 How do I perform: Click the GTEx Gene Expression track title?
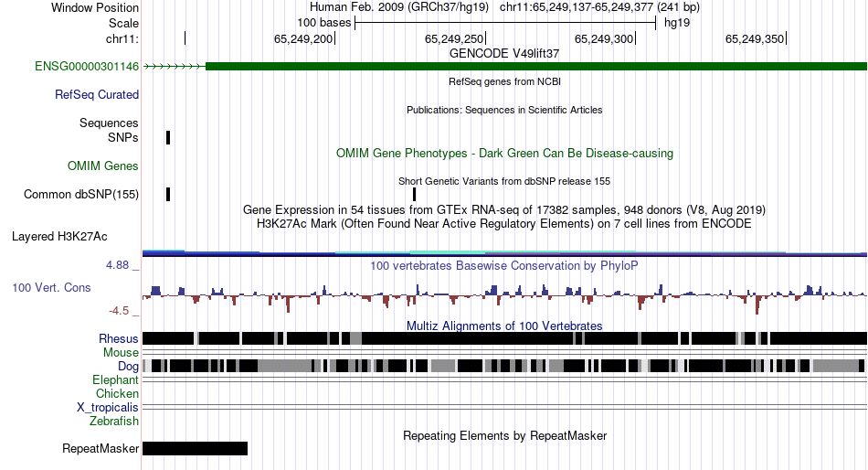coord(504,210)
